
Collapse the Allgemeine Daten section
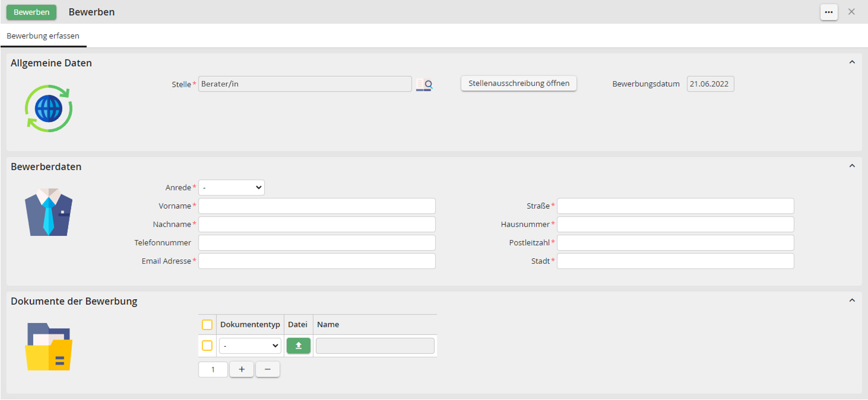coord(852,62)
